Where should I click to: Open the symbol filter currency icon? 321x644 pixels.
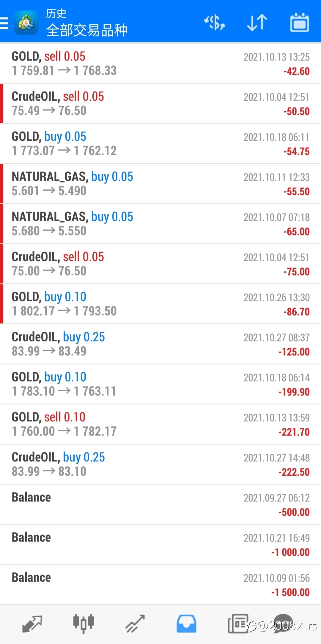(215, 23)
